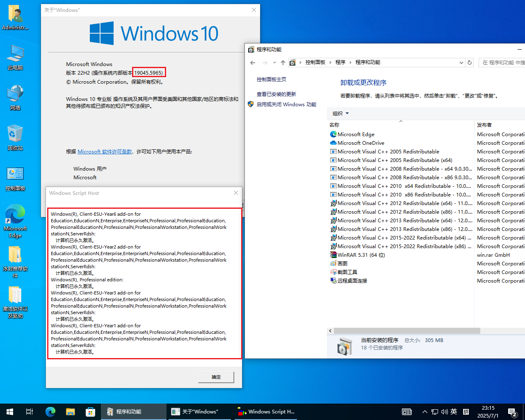The image size is (525, 420).
Task: Open recent locations dropdown arrow
Action: pos(274,63)
